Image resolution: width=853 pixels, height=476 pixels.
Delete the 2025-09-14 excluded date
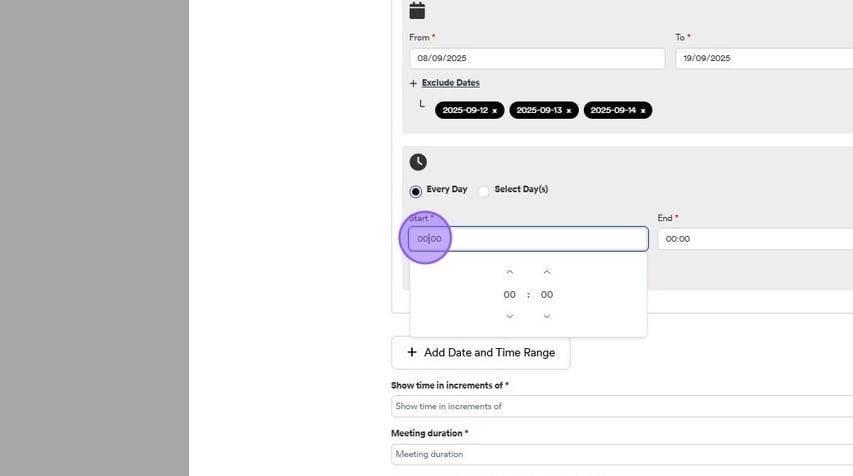[643, 111]
